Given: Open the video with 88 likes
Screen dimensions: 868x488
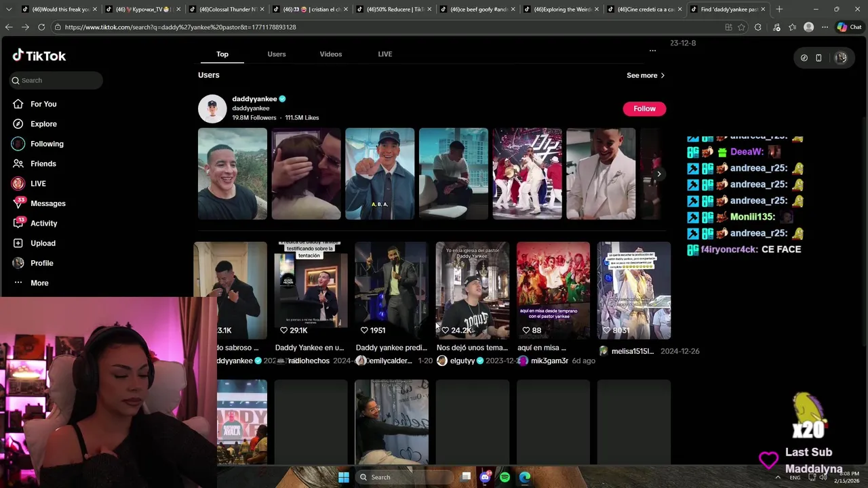Looking at the screenshot, I should tap(553, 290).
